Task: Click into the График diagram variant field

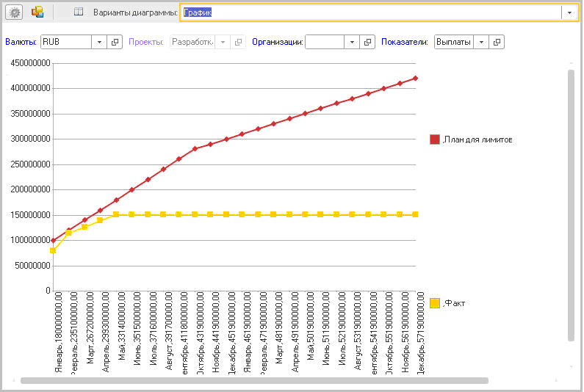Action: tap(371, 12)
